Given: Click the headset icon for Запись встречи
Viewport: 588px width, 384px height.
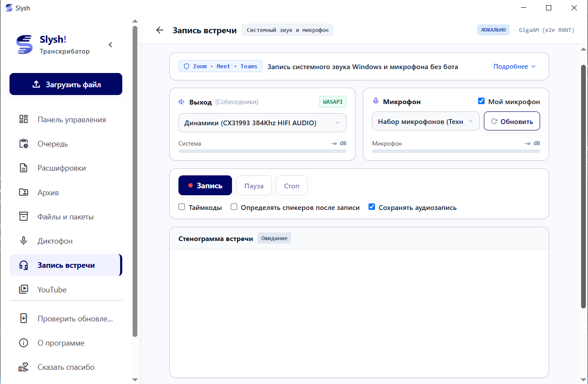Looking at the screenshot, I should click(23, 265).
